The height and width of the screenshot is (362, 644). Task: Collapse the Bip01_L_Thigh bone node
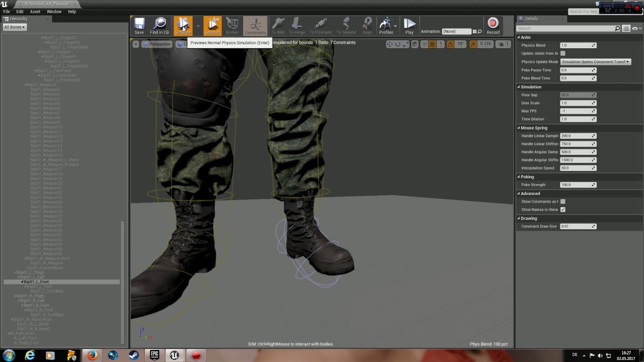(x=16, y=273)
